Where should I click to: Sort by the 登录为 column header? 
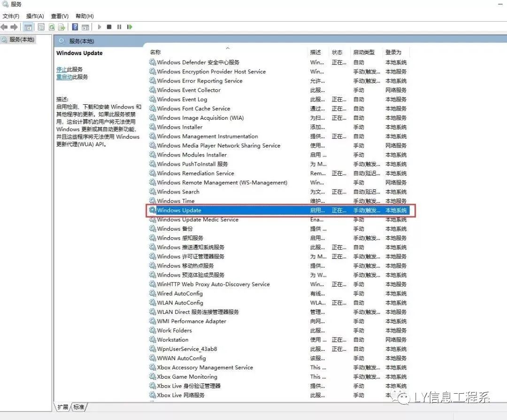point(393,52)
